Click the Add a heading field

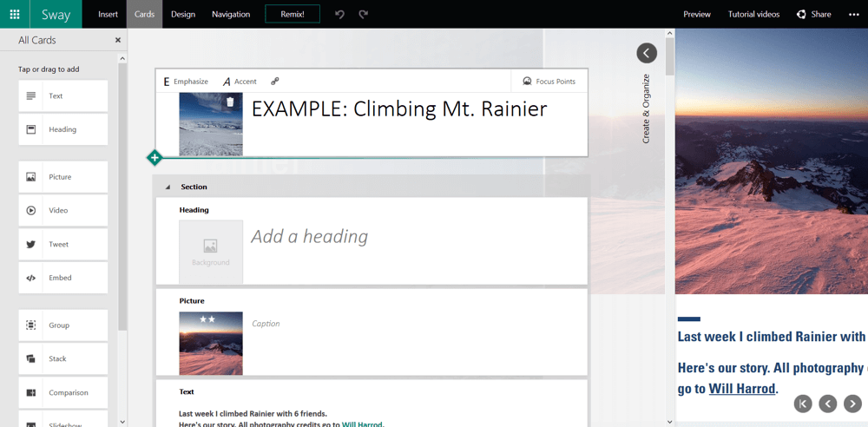point(309,237)
